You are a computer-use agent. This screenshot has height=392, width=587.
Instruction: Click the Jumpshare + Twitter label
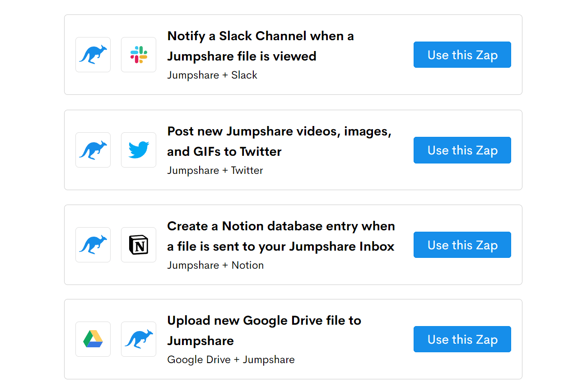pyautogui.click(x=215, y=170)
